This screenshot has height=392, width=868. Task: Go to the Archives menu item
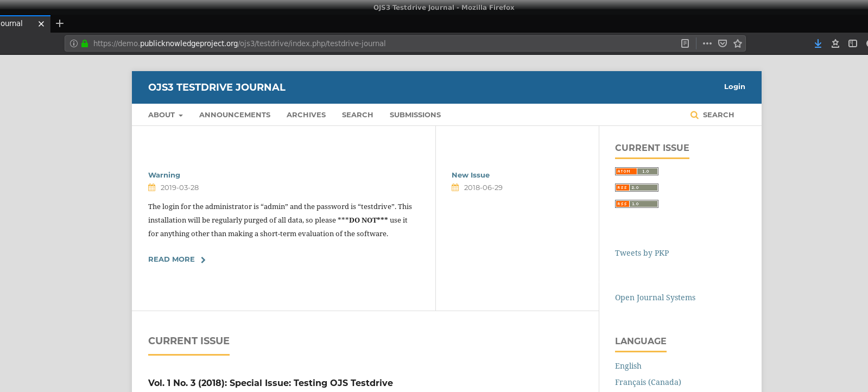pyautogui.click(x=306, y=115)
